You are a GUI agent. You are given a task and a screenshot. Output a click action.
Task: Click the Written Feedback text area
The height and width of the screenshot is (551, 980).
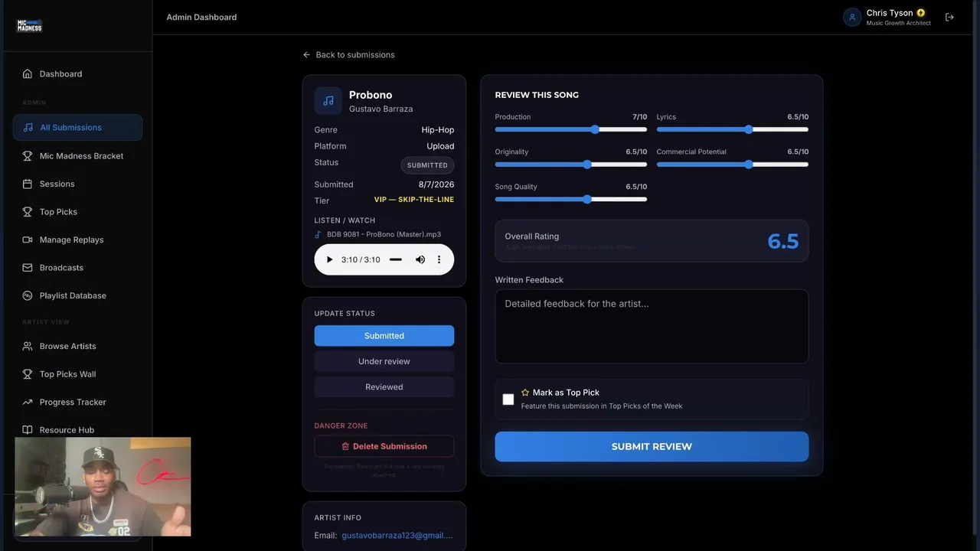pos(652,326)
